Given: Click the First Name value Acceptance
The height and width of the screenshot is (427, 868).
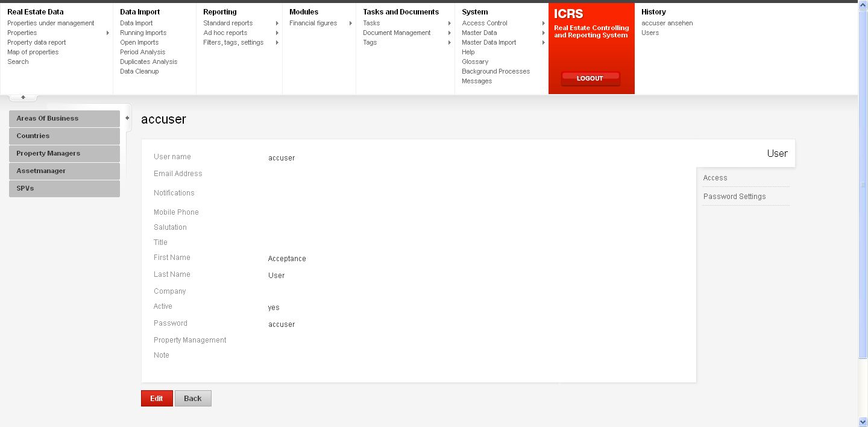Looking at the screenshot, I should 287,259.
